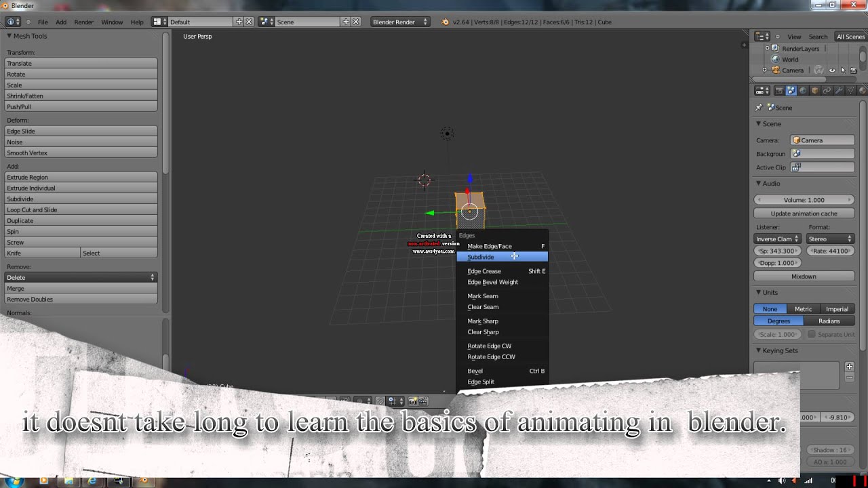Open the Object properties tab icon
868x488 pixels.
(815, 90)
